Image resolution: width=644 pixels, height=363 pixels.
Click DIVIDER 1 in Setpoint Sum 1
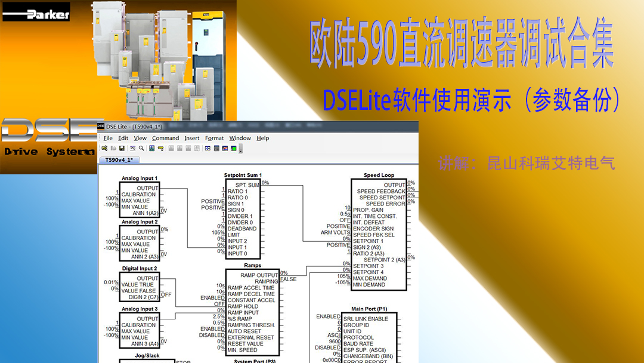coord(240,216)
